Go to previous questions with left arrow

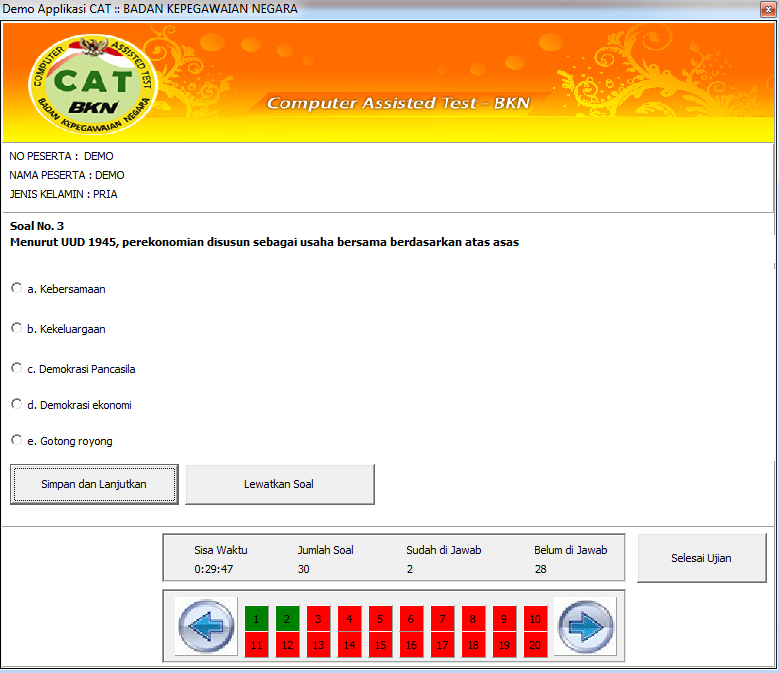pyautogui.click(x=206, y=626)
